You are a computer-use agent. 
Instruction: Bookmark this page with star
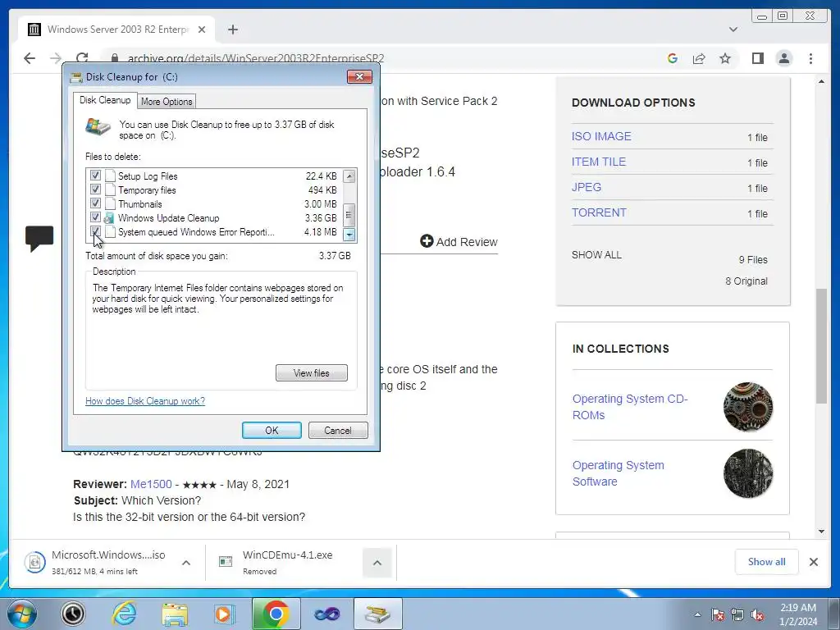[x=725, y=58]
